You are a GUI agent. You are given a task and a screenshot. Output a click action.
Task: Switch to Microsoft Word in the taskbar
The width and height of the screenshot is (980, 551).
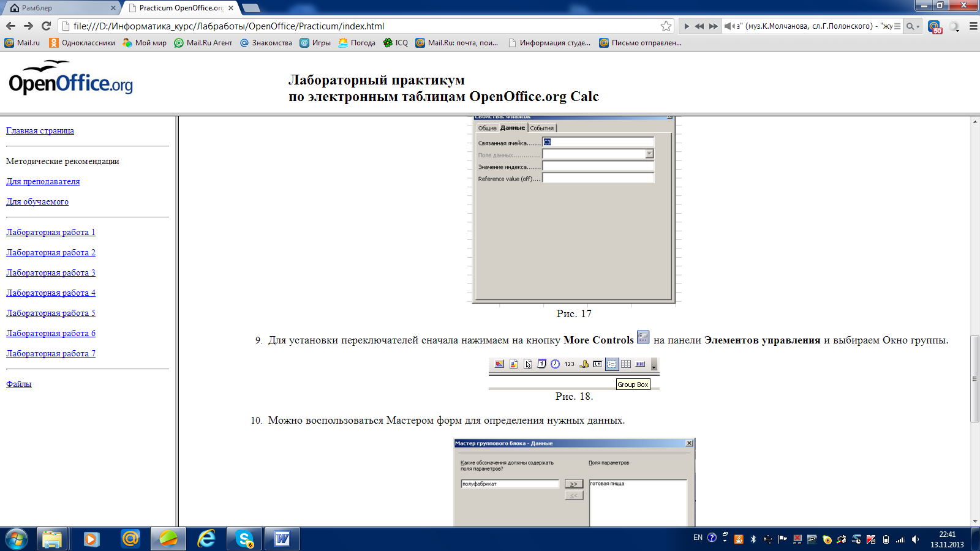(282, 539)
